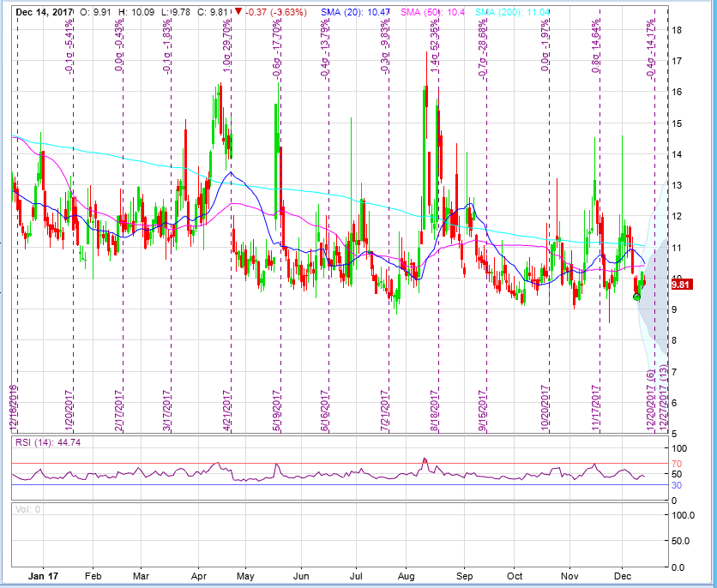This screenshot has height=588, width=717.
Task: Click the "0.0σ -1.97%" move label
Action: (545, 45)
